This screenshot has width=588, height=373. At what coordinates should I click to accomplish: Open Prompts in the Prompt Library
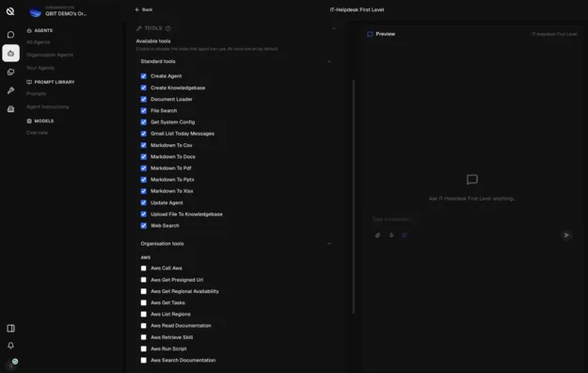(36, 93)
